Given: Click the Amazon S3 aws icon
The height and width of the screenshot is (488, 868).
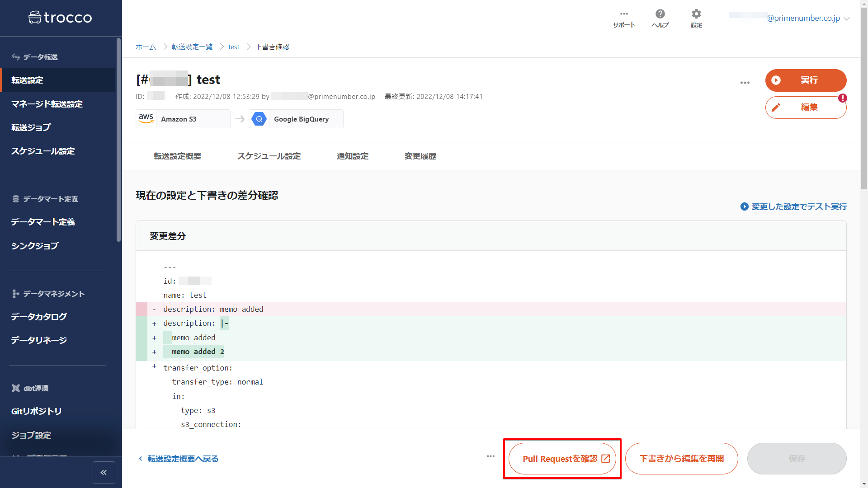Looking at the screenshot, I should point(146,119).
